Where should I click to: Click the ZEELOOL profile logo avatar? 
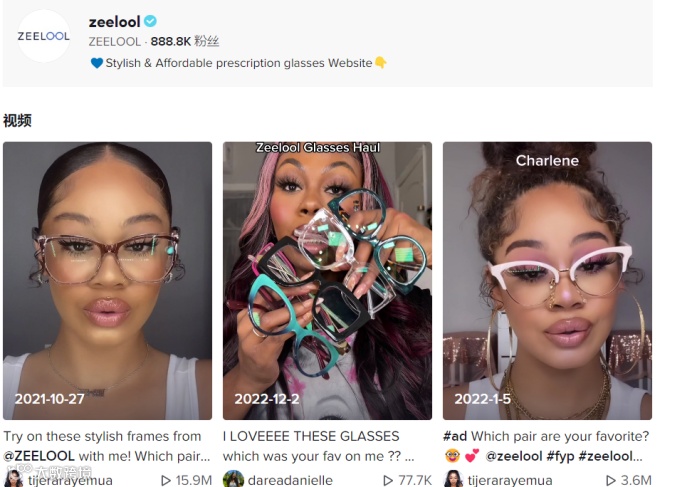tap(43, 36)
